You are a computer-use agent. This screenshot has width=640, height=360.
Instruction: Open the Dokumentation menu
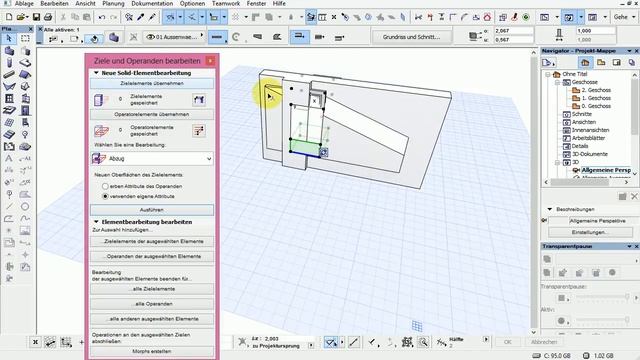[x=152, y=3]
